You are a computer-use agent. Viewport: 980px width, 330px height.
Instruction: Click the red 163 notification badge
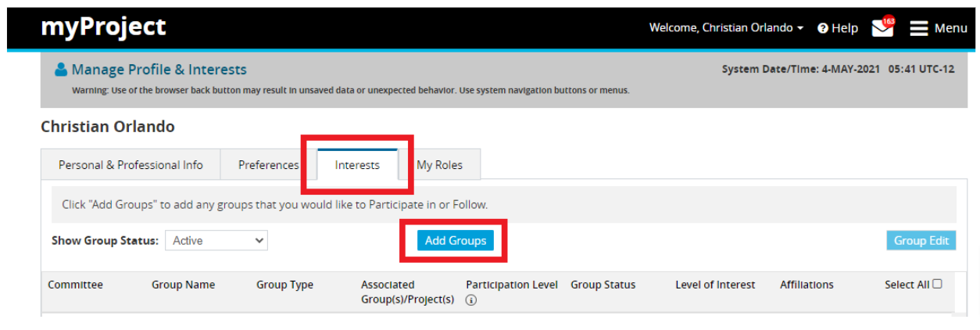889,20
